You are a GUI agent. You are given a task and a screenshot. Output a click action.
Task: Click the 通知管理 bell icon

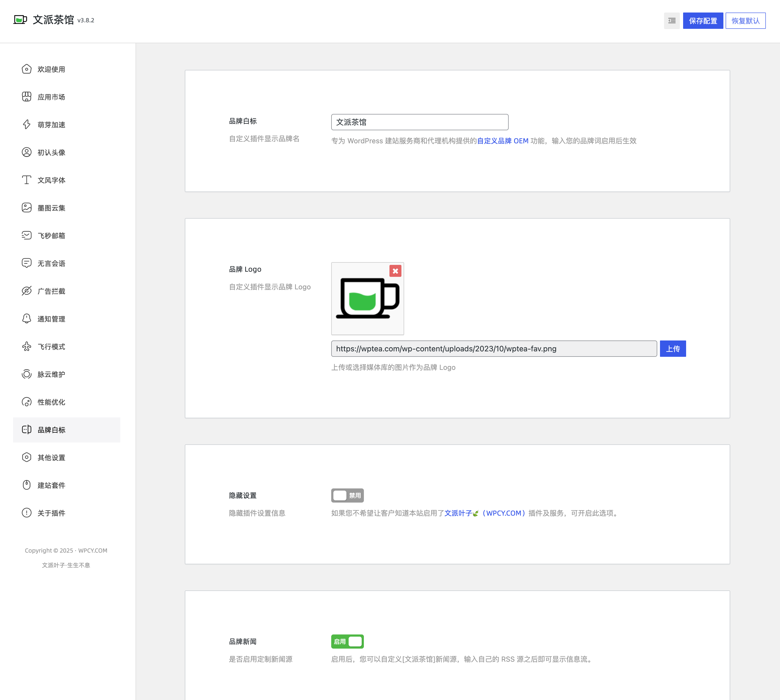click(x=27, y=319)
